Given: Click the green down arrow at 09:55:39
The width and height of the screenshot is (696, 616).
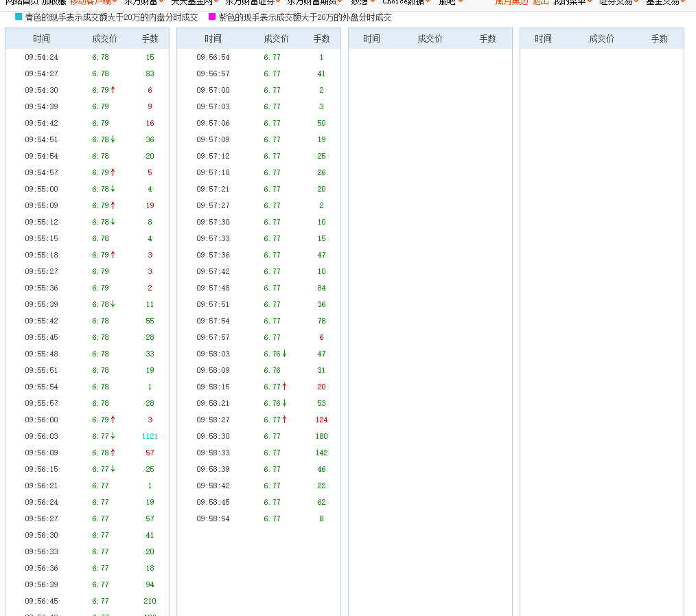Looking at the screenshot, I should (113, 304).
